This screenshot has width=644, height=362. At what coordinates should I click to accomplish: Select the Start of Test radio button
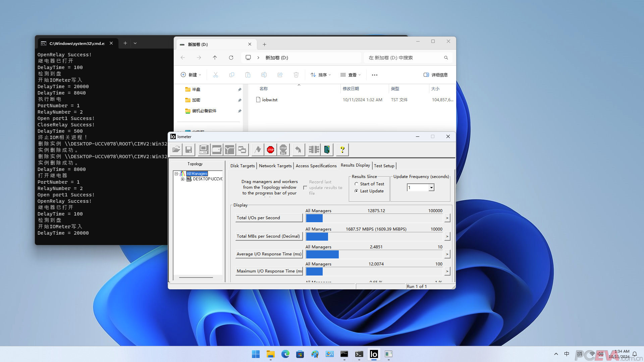(x=356, y=184)
